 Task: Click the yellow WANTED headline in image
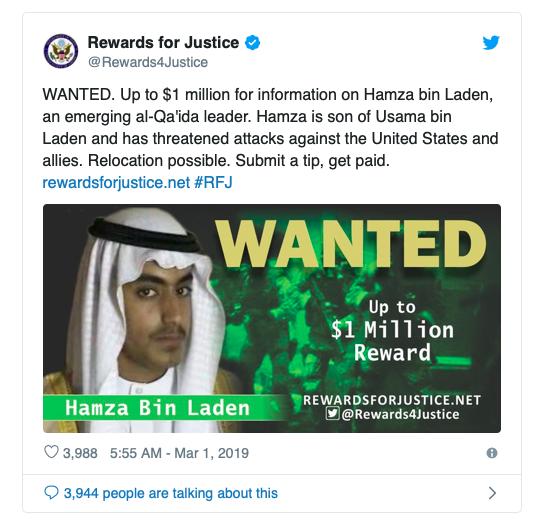point(351,243)
